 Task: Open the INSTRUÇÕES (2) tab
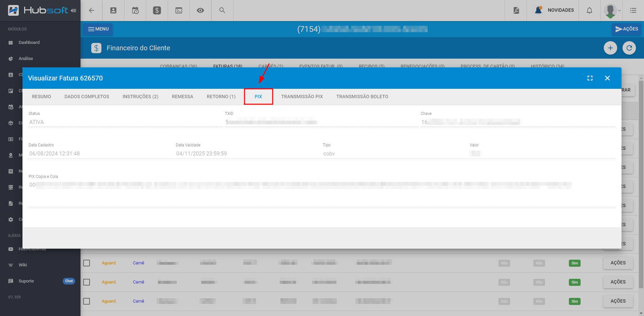[x=141, y=97]
